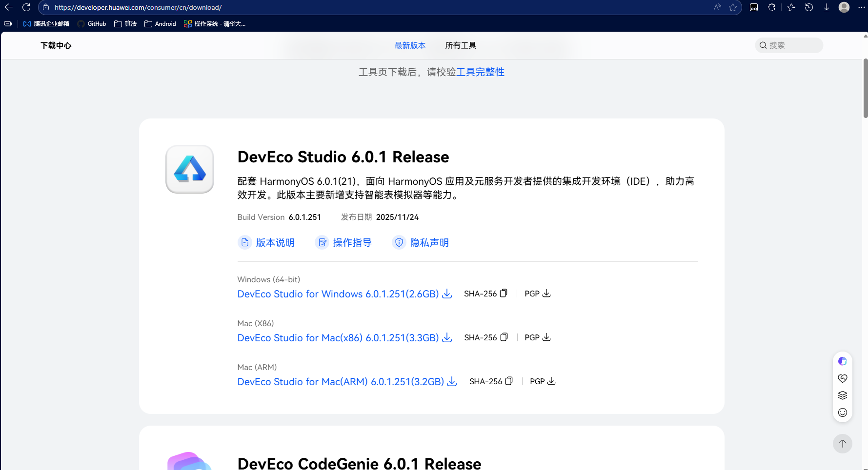Open browsing History from the toolbar

[x=808, y=7]
